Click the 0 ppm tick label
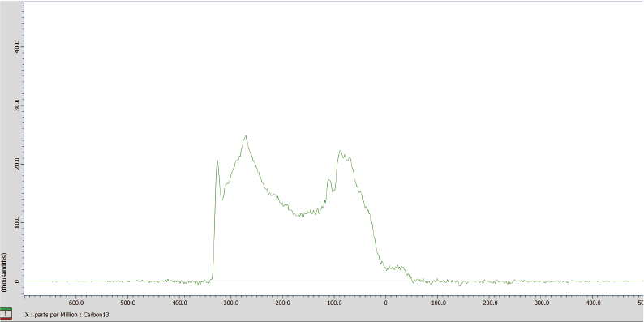644x322 pixels. 385,303
